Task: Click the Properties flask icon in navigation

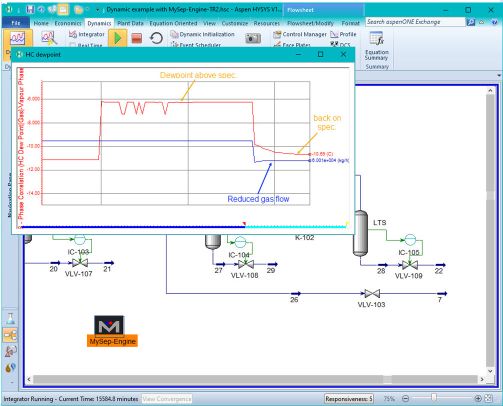Action: point(10,319)
